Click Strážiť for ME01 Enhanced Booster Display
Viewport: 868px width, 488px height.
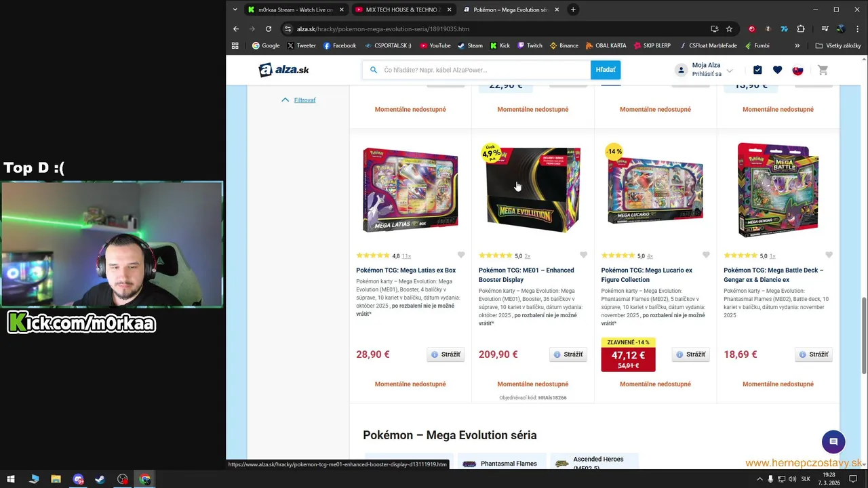[x=568, y=354]
